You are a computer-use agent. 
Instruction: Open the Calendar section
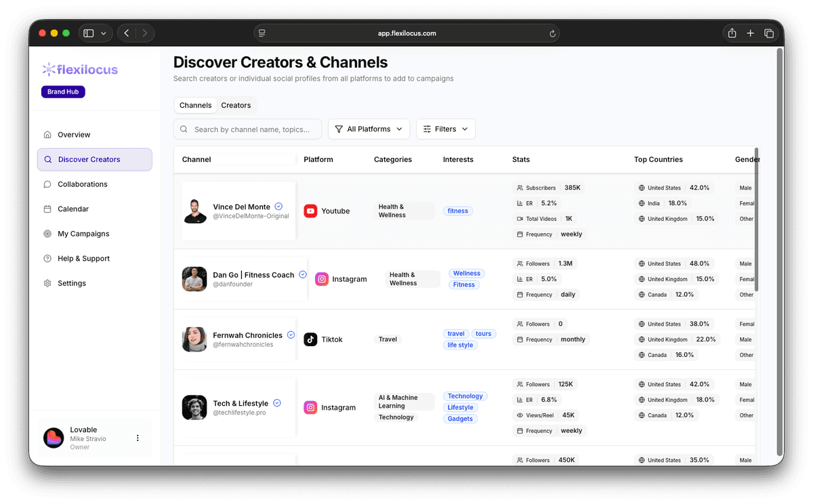pos(73,209)
